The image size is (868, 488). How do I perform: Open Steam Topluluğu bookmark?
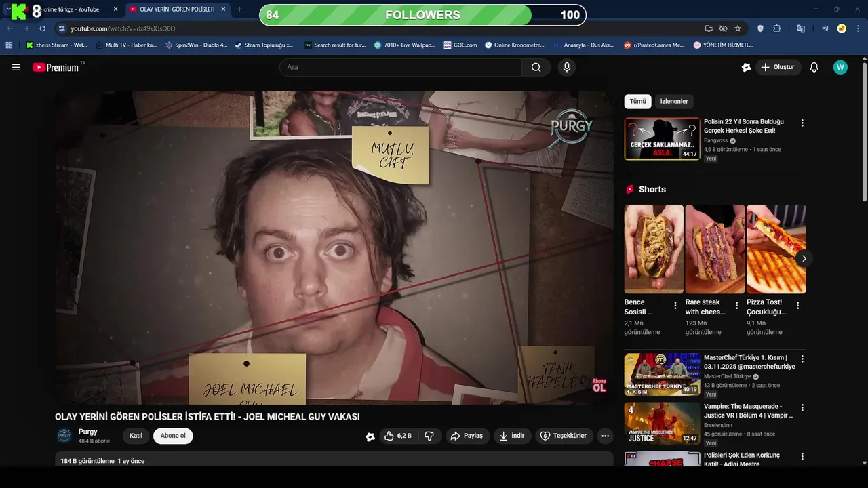(x=264, y=45)
